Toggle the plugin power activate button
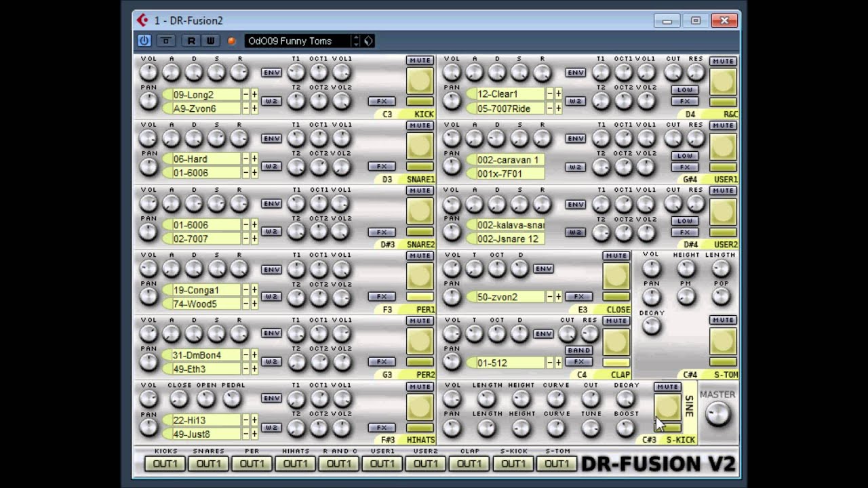 (x=144, y=41)
